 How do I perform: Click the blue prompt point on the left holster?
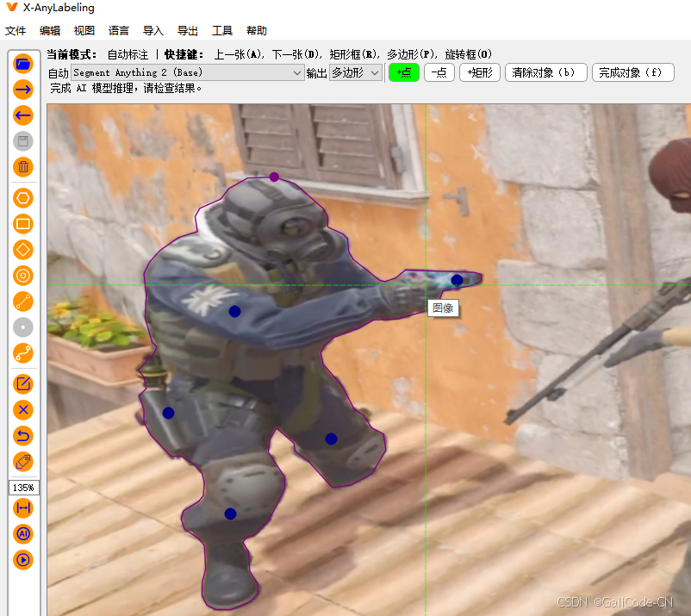tap(168, 414)
